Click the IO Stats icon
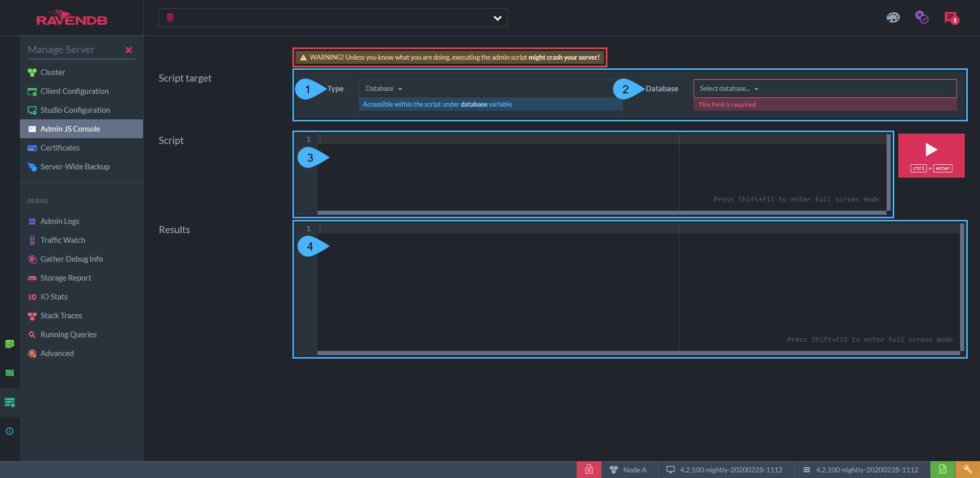The height and width of the screenshot is (478, 980). coord(32,297)
